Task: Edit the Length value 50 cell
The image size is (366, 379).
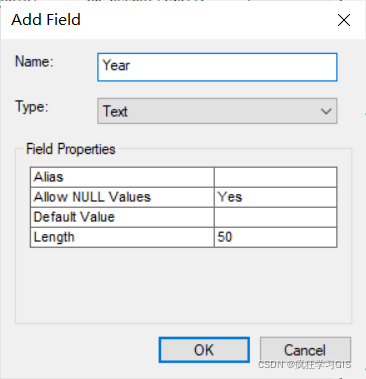Action: click(275, 237)
